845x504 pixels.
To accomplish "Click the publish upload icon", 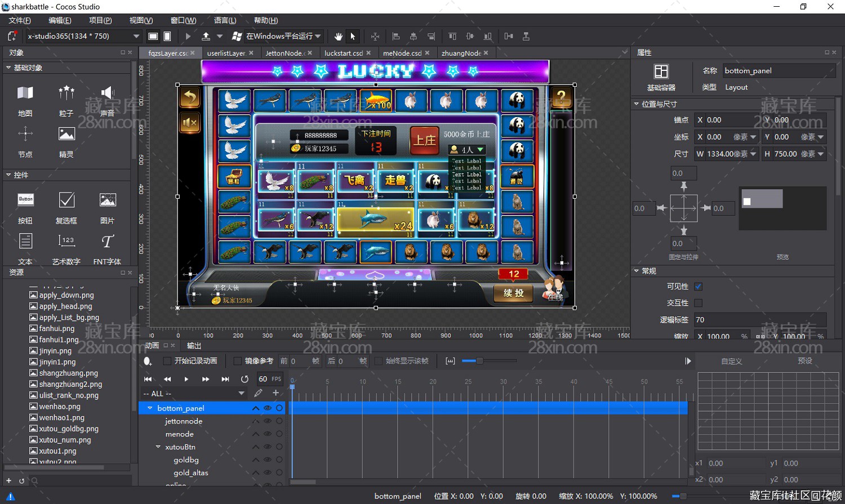I will click(206, 36).
